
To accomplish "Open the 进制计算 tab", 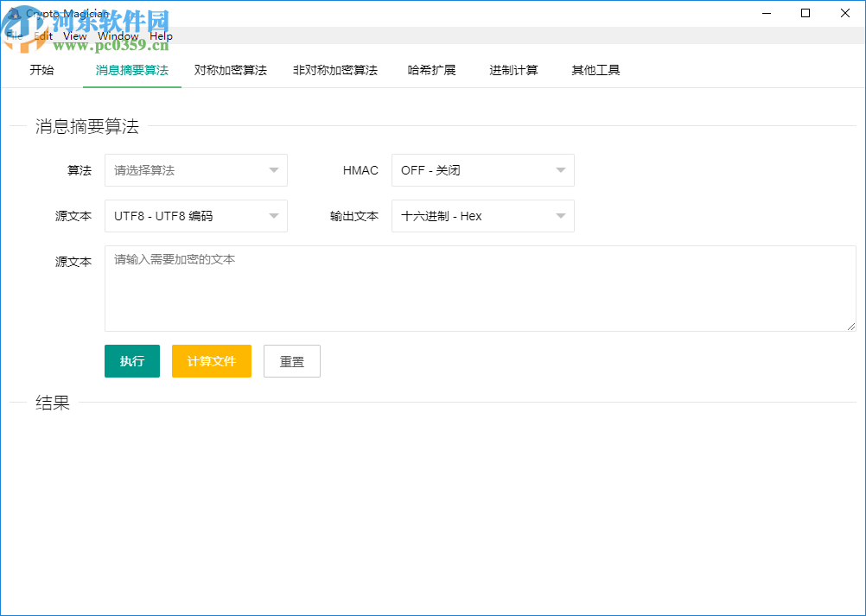I will click(x=513, y=70).
